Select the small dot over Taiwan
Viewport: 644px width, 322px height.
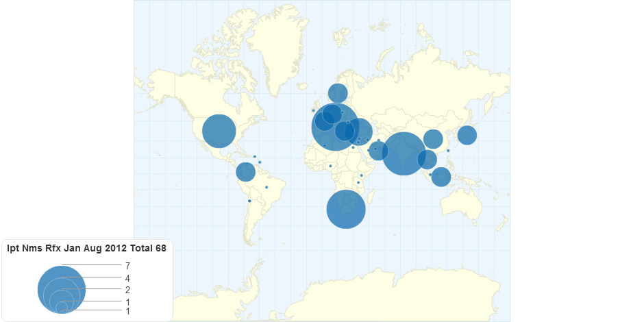pyautogui.click(x=448, y=151)
